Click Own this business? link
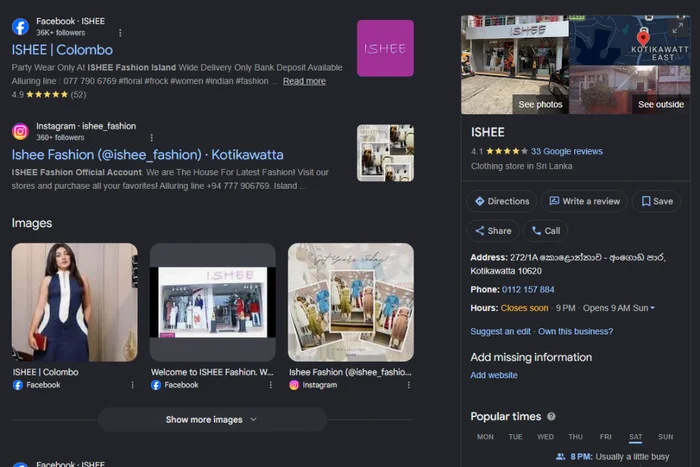The width and height of the screenshot is (700, 467). pyautogui.click(x=575, y=331)
